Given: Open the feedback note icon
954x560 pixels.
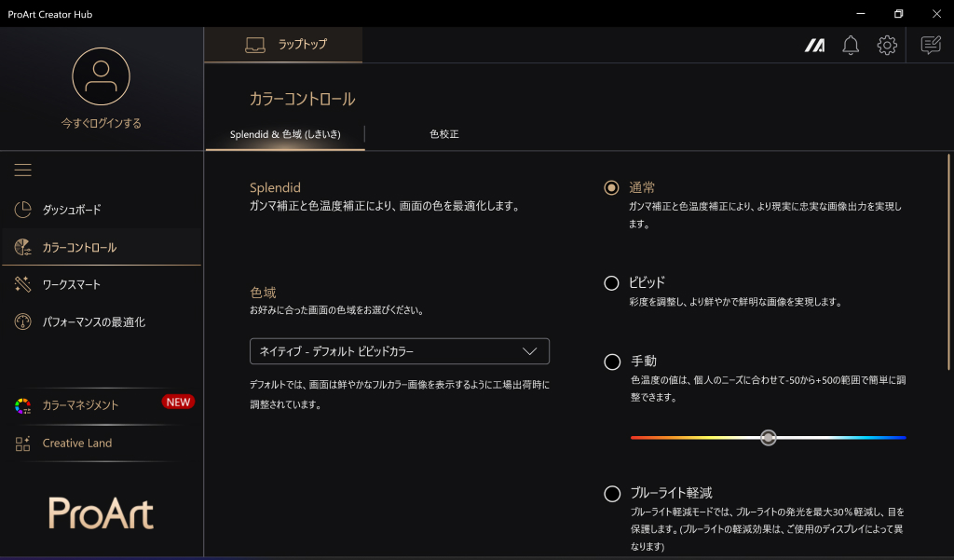Looking at the screenshot, I should pos(931,45).
